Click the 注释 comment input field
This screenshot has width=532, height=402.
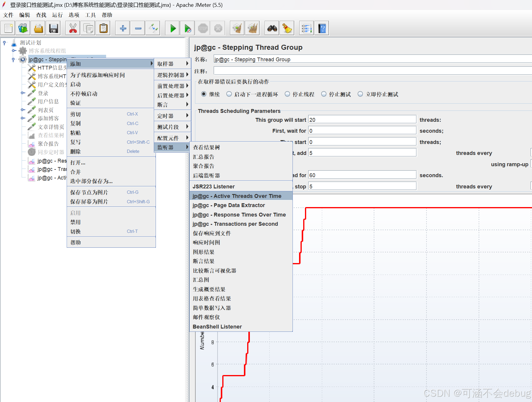click(373, 71)
